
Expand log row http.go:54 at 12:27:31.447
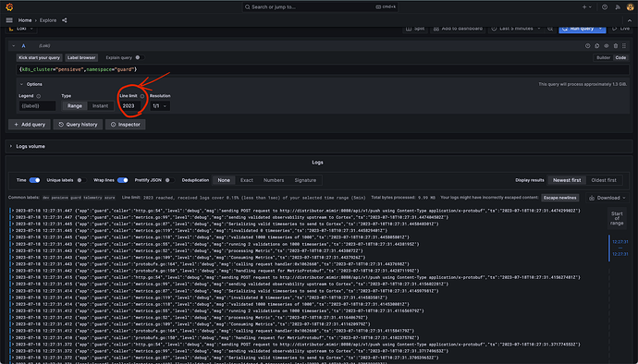tap(13, 211)
